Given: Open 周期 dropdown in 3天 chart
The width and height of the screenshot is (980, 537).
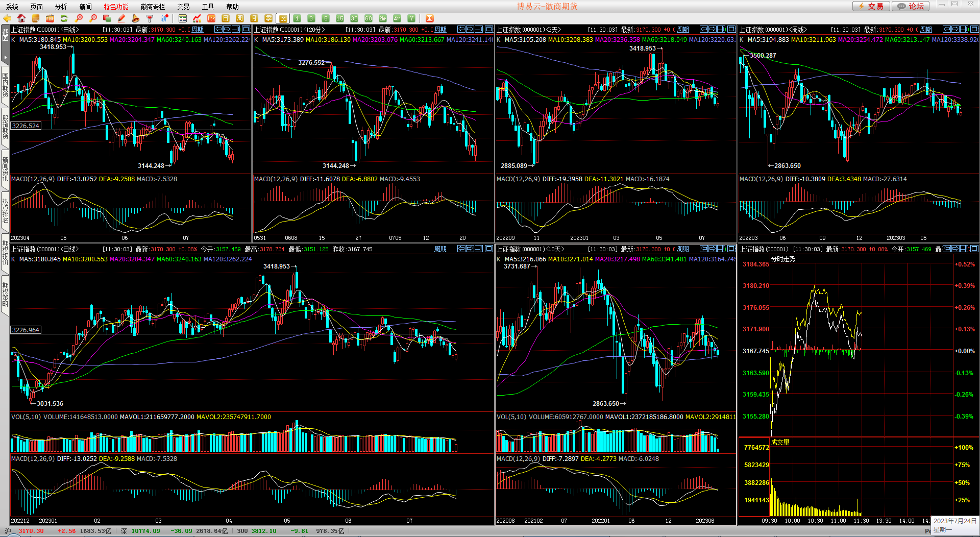Looking at the screenshot, I should coord(683,30).
